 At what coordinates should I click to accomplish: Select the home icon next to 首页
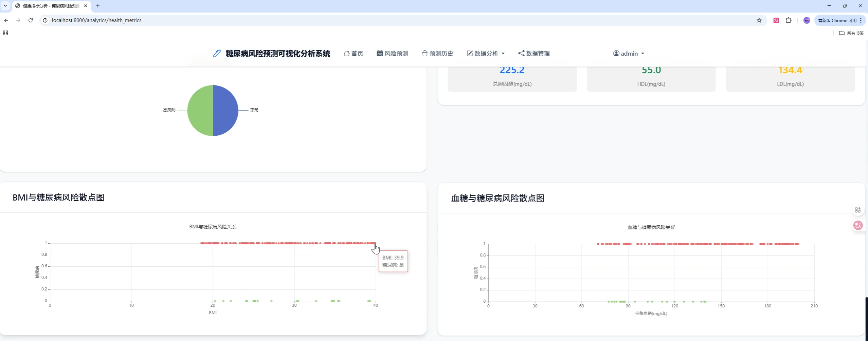pos(347,53)
